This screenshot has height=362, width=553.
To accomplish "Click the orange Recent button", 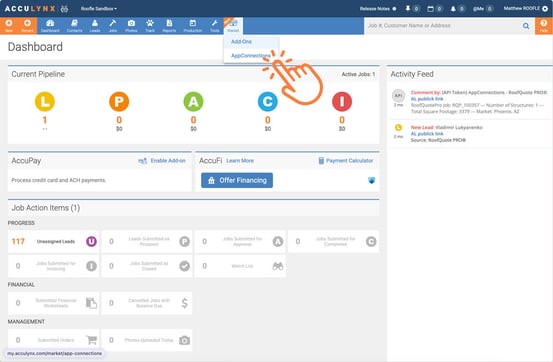I will tap(27, 26).
